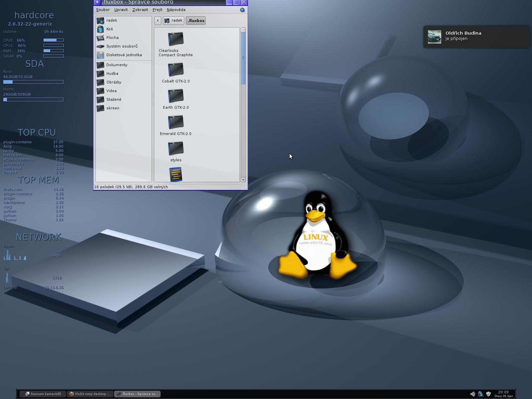Screen dimensions: 532x399
Task: Select the styles folder icon
Action: (x=176, y=148)
